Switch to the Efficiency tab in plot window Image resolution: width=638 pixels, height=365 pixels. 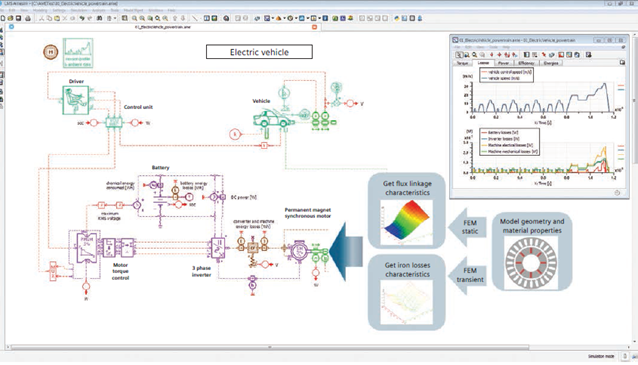point(526,63)
